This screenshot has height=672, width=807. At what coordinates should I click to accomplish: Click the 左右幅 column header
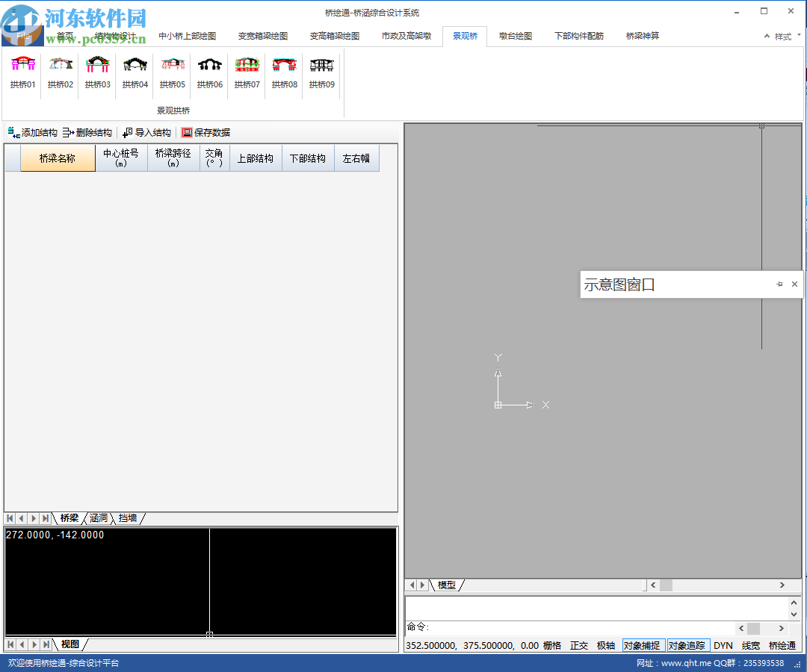coord(356,158)
